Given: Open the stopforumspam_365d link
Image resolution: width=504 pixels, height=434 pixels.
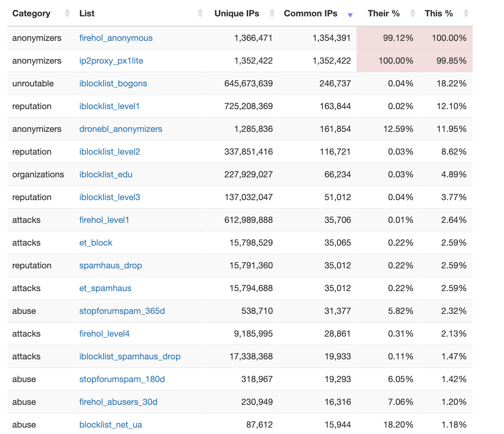Looking at the screenshot, I should coord(122,311).
